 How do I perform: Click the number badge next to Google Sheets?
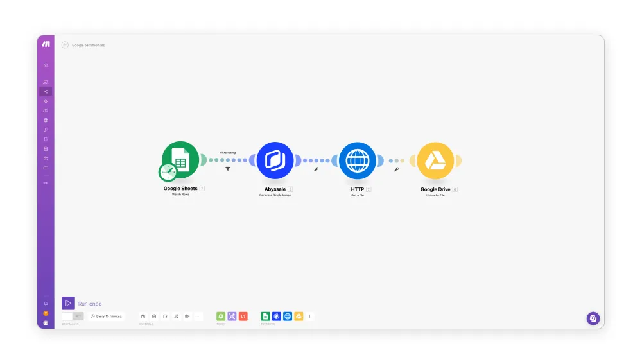[x=202, y=188]
